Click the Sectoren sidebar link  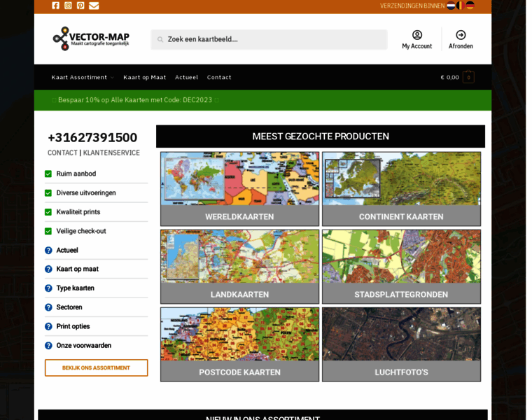pos(69,307)
